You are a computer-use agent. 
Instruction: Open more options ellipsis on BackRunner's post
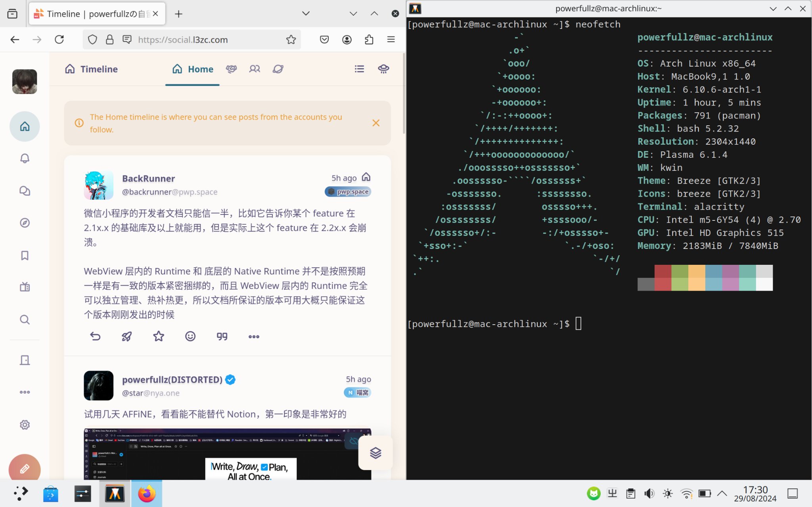254,337
